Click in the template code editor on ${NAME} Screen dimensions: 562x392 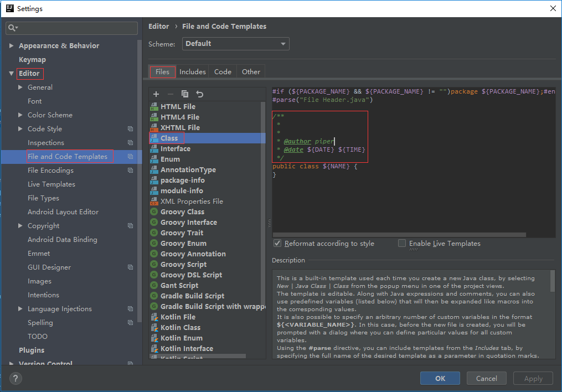(336, 166)
